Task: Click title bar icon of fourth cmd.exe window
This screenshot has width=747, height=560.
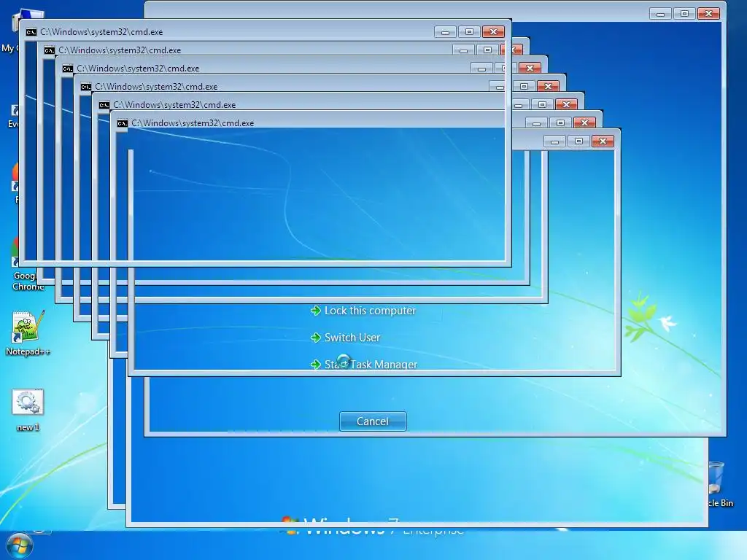Action: [86, 87]
